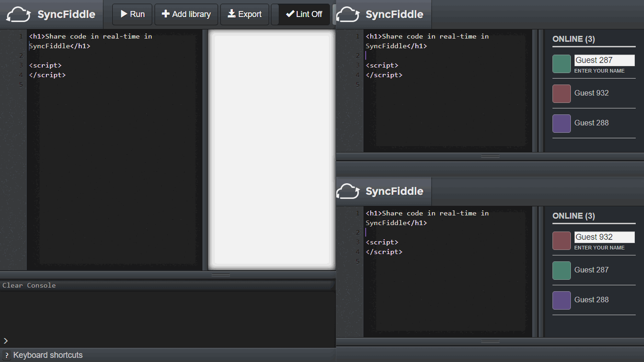The image size is (644, 362).
Task: Click the white preview output pane
Action: point(272,150)
